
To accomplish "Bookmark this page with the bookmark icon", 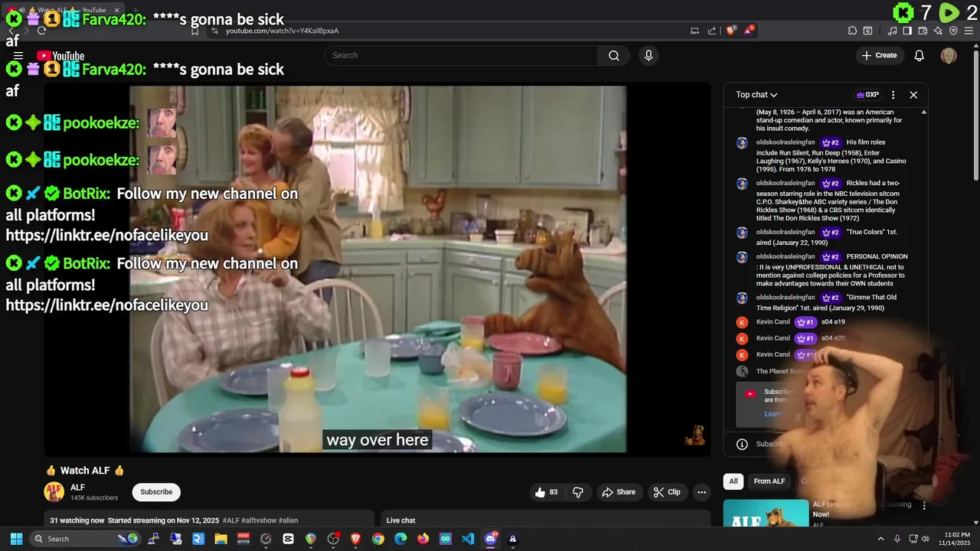I will point(195,31).
